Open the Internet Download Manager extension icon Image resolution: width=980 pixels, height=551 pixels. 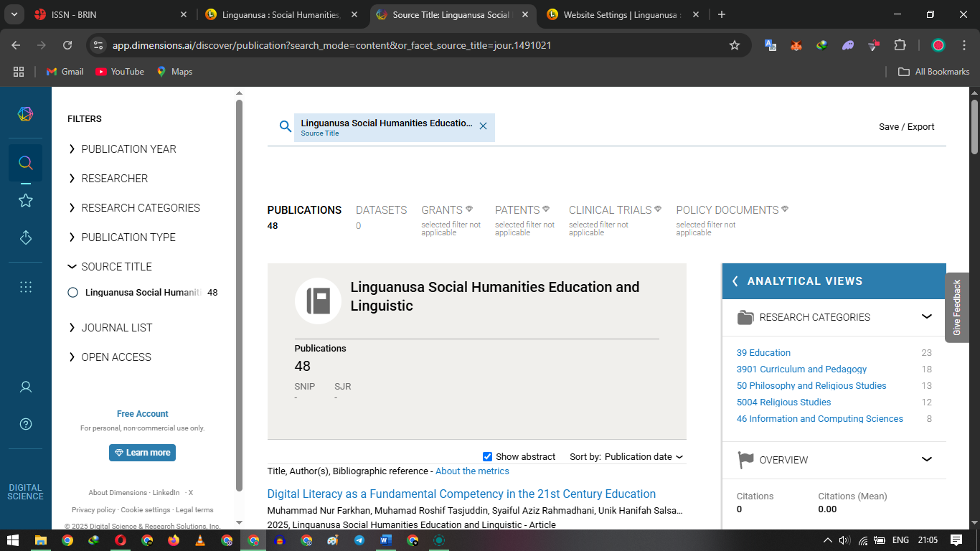pyautogui.click(x=822, y=45)
